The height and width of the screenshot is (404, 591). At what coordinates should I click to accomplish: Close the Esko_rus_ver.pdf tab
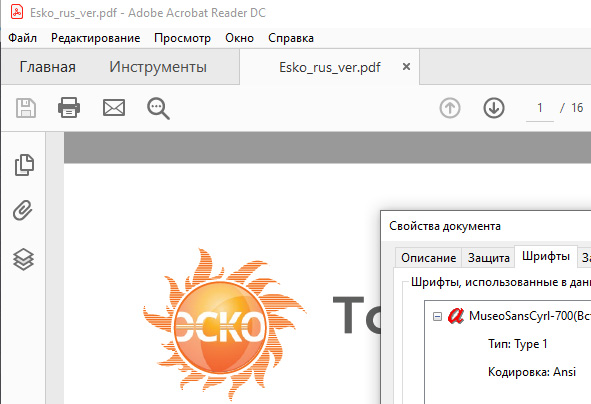406,67
